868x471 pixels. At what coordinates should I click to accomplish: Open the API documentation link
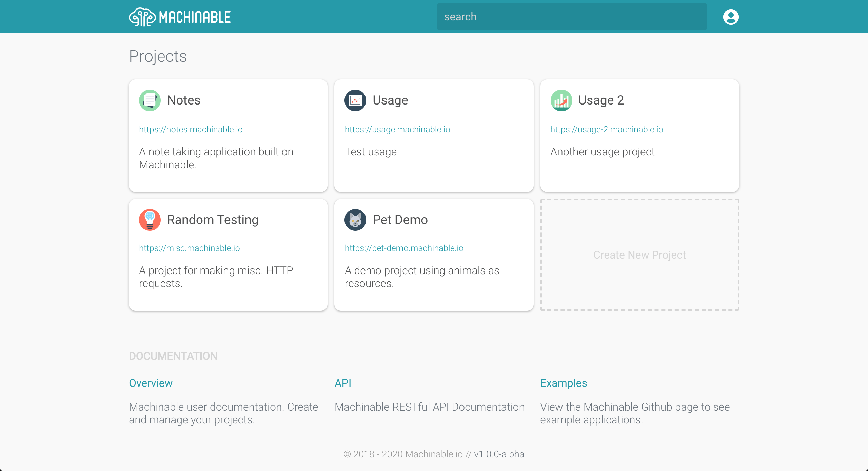[x=343, y=383]
